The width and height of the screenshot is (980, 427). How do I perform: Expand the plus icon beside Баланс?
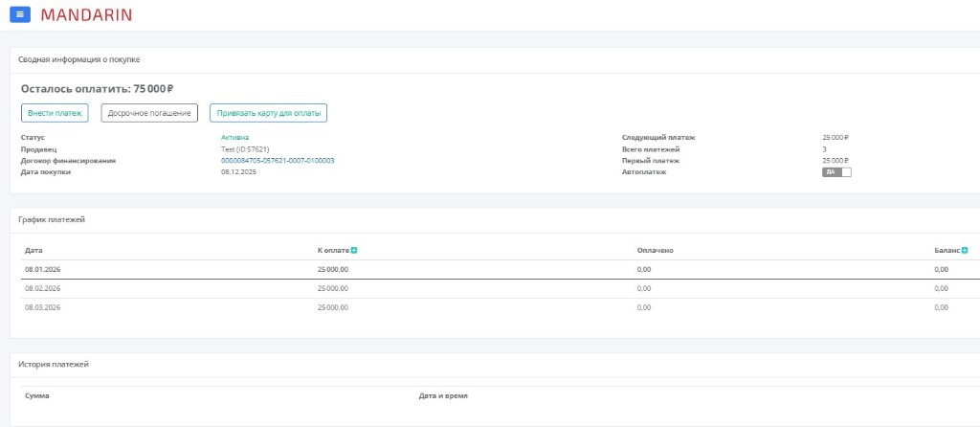(x=964, y=250)
